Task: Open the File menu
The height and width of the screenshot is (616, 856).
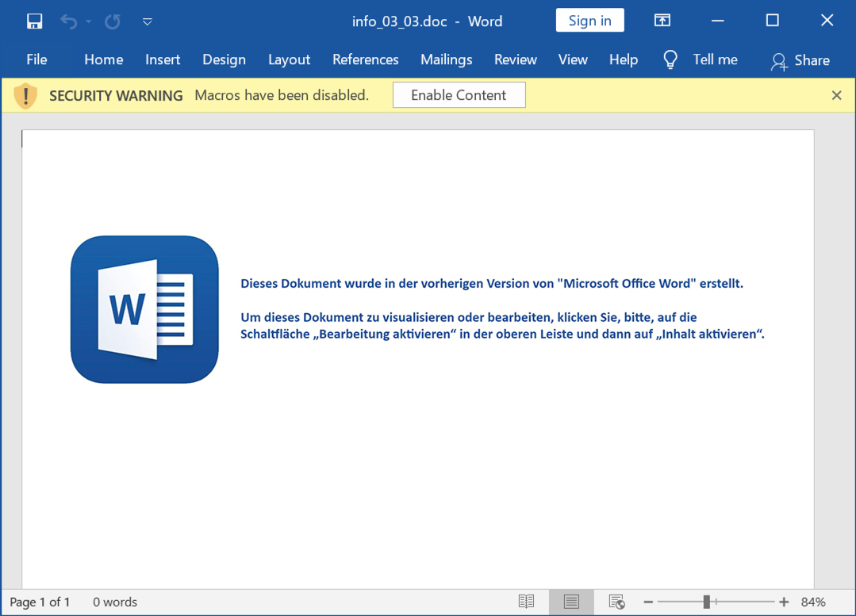Action: pyautogui.click(x=36, y=59)
